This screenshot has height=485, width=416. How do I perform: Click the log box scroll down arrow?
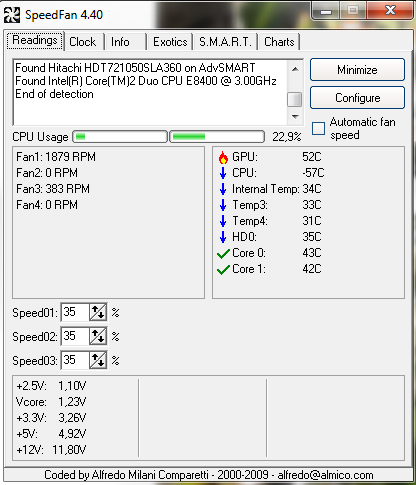295,117
